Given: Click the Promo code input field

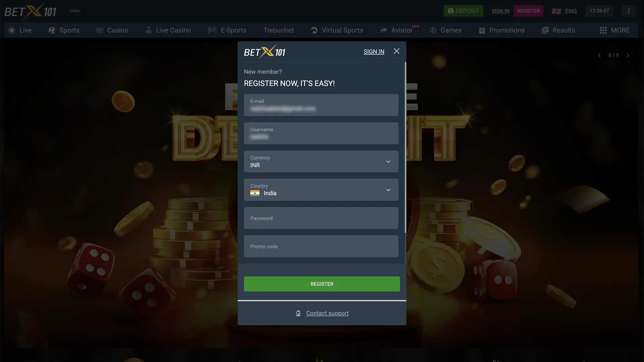Looking at the screenshot, I should point(322,246).
